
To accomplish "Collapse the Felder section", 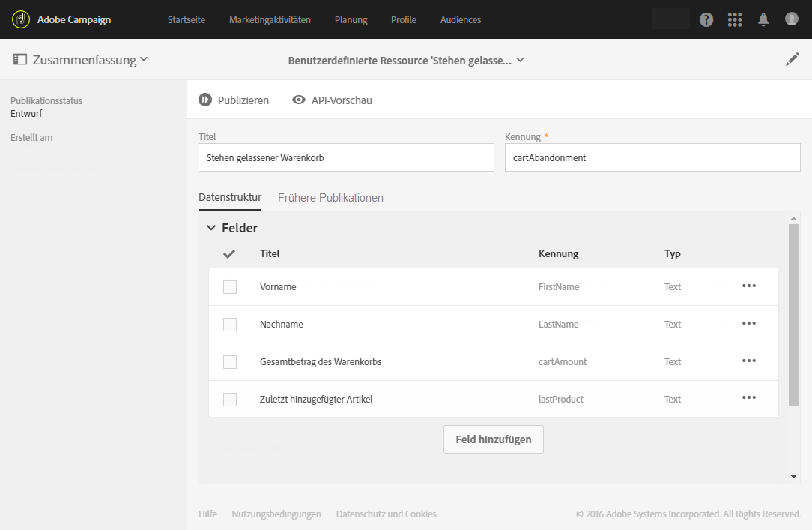I will tap(211, 228).
